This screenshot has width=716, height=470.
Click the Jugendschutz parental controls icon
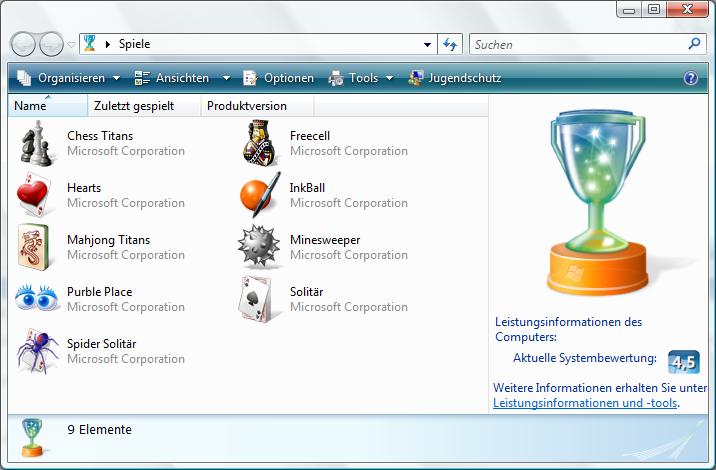coord(416,78)
